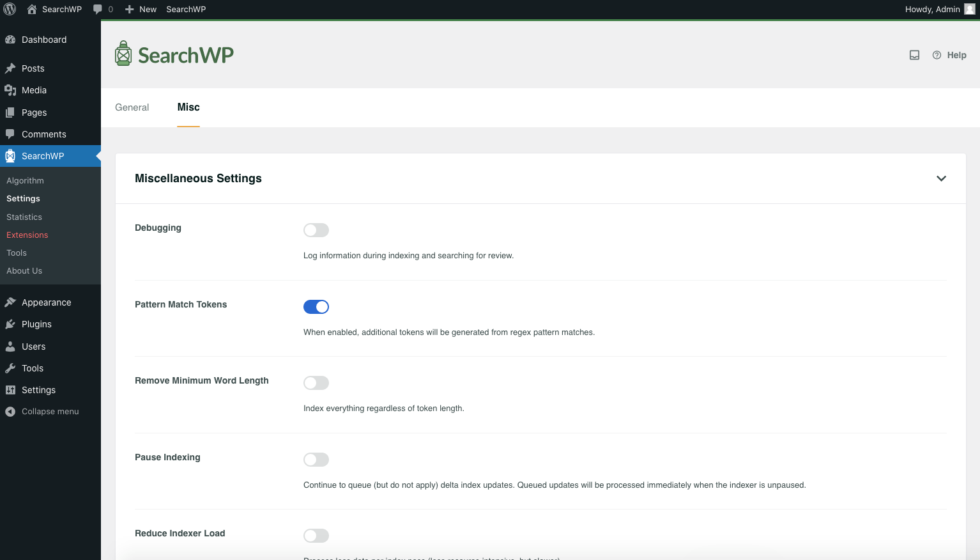The width and height of the screenshot is (980, 560).
Task: Click the Users person icon
Action: point(10,346)
